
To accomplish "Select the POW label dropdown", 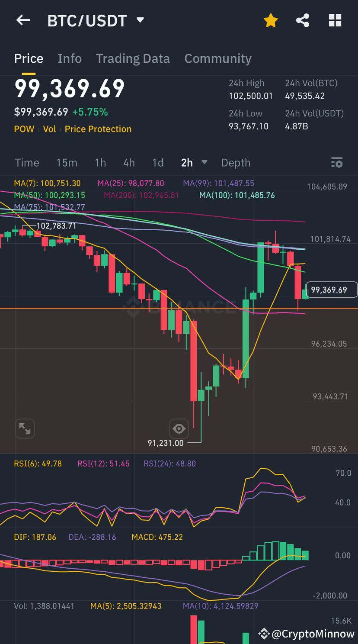I will (x=24, y=129).
